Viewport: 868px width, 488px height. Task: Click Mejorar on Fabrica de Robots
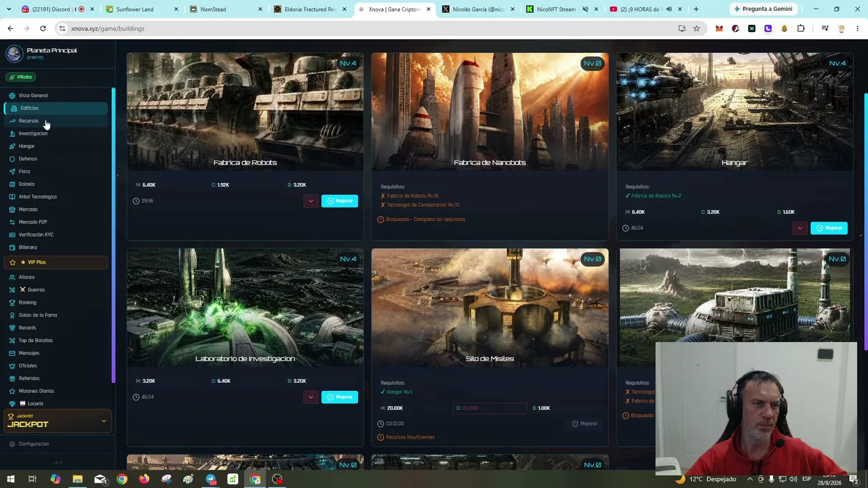(340, 201)
